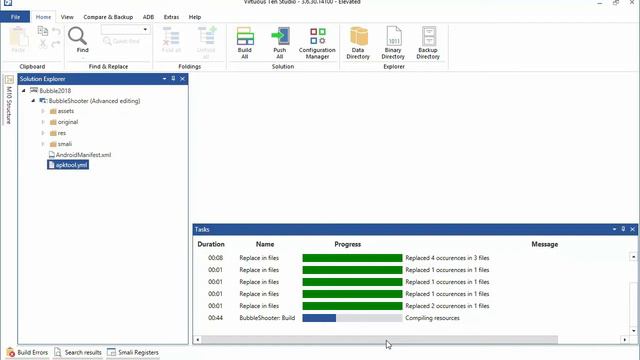The width and height of the screenshot is (640, 360).
Task: Click the Duration column header
Action: coord(211,244)
